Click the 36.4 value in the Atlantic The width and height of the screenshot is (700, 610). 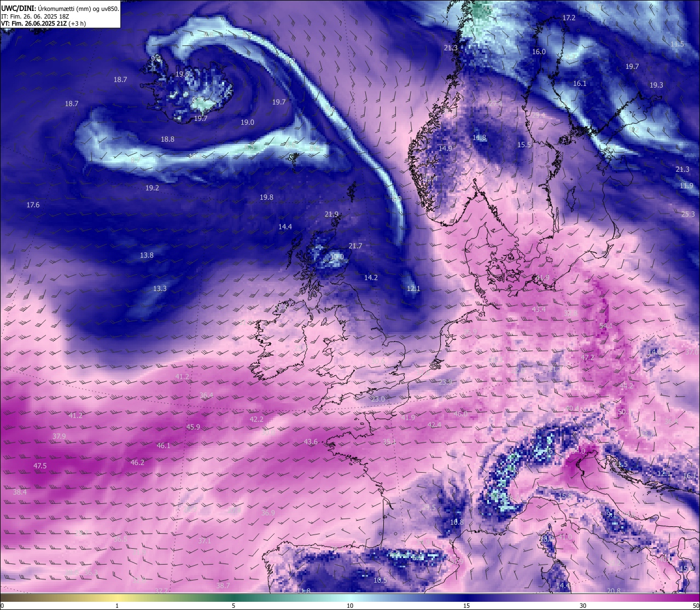click(x=206, y=395)
